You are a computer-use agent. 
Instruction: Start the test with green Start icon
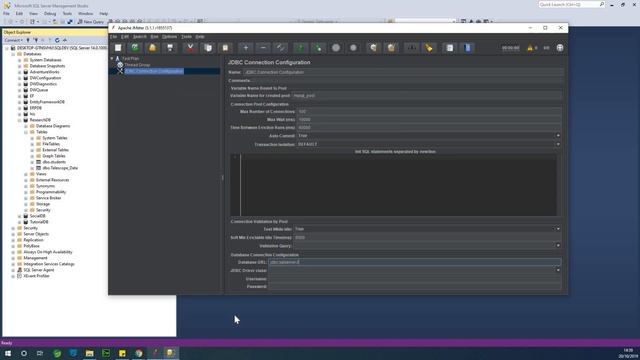coord(301,48)
